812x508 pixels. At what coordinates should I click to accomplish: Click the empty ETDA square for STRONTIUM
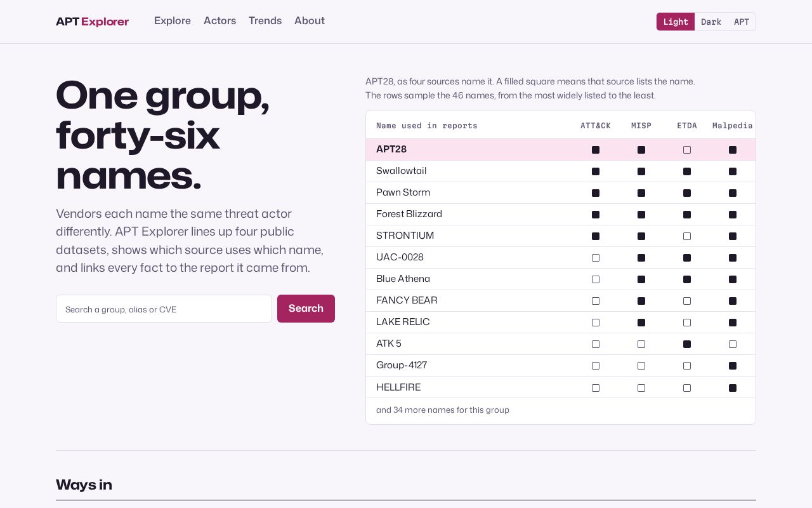point(687,236)
